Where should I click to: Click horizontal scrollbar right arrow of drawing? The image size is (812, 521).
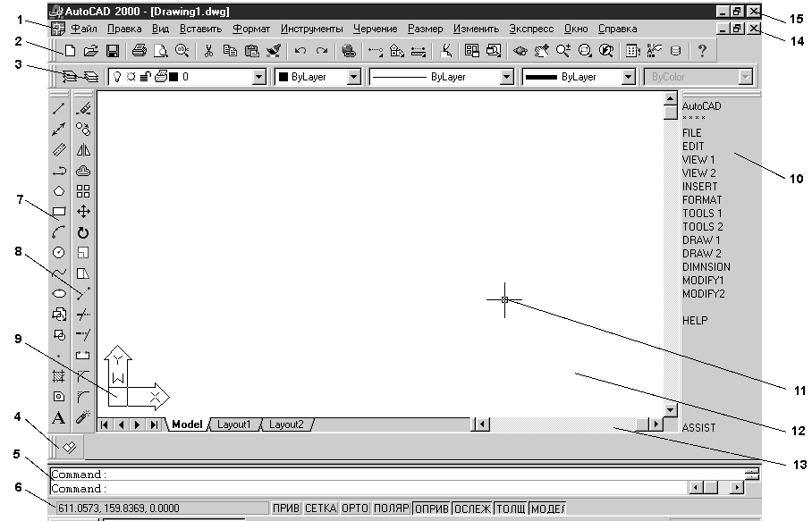[656, 424]
